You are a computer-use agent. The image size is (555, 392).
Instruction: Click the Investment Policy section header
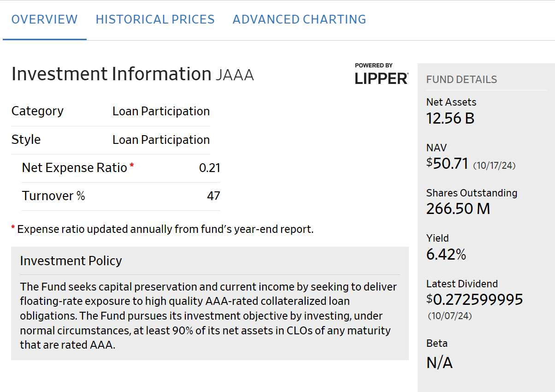pyautogui.click(x=71, y=261)
